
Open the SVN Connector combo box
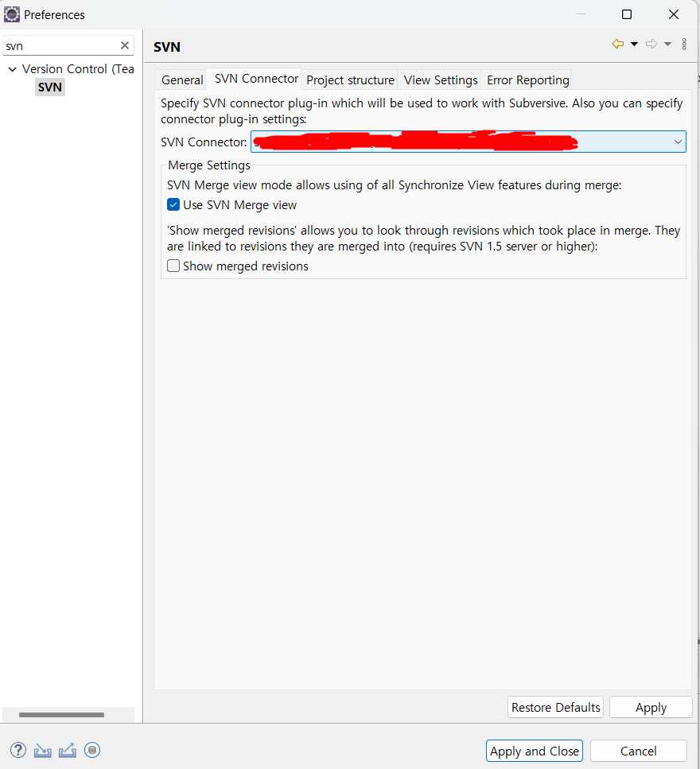pos(468,142)
